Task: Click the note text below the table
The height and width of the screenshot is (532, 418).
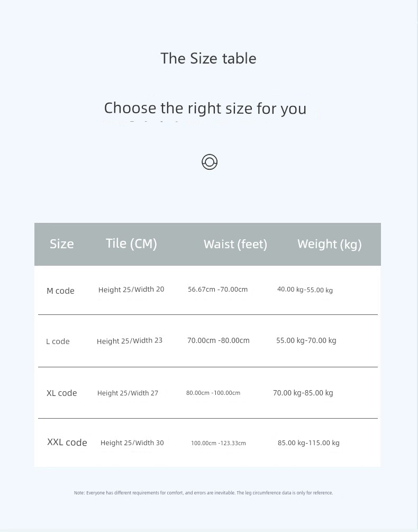Action: click(203, 493)
